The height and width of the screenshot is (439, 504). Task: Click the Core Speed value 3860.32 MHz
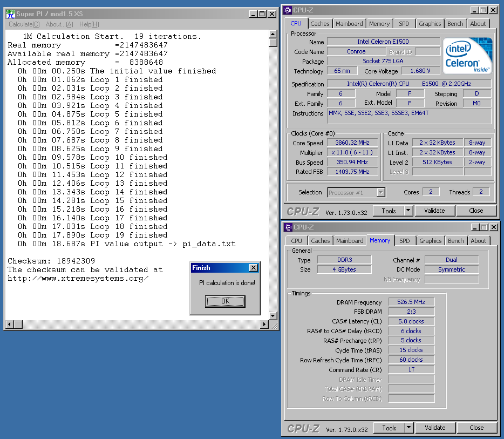pyautogui.click(x=352, y=143)
